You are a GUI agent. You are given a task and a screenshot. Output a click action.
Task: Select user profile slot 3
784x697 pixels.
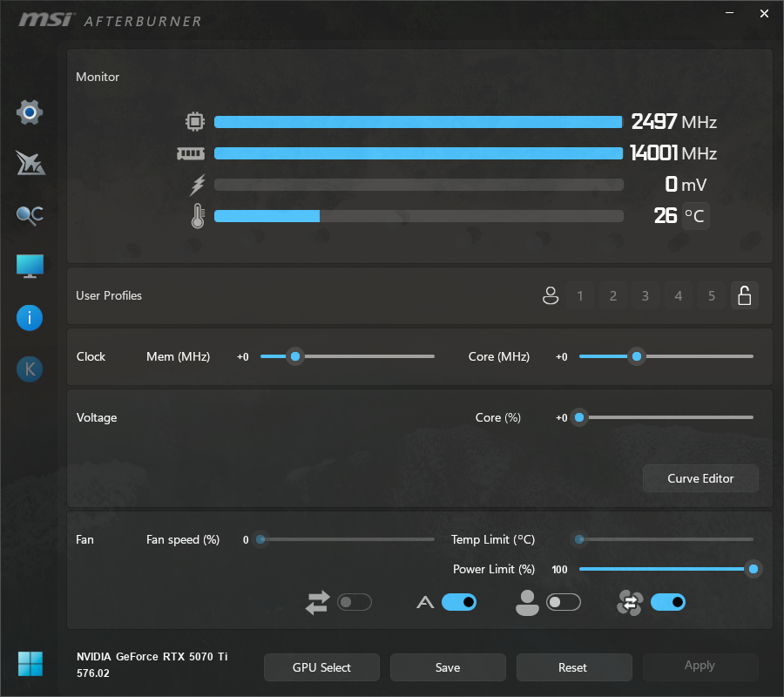coord(645,296)
